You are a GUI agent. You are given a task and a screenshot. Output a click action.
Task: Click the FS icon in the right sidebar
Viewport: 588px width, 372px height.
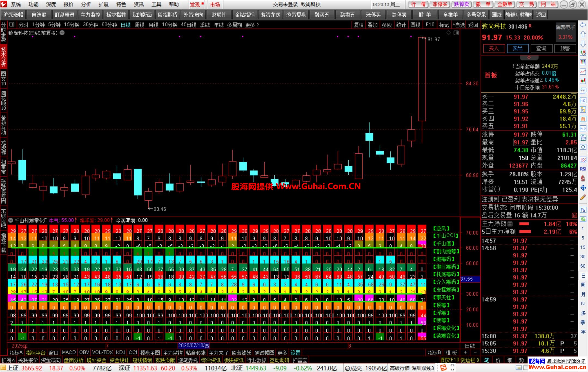(583, 210)
